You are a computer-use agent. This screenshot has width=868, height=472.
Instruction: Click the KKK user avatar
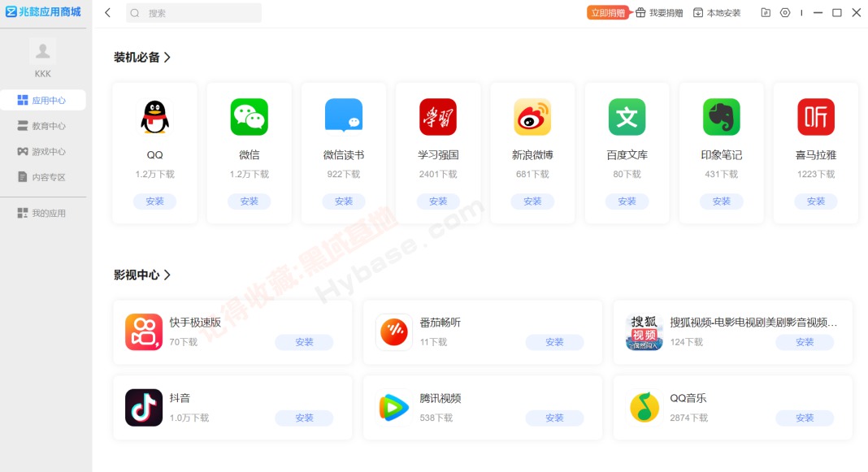(x=42, y=51)
